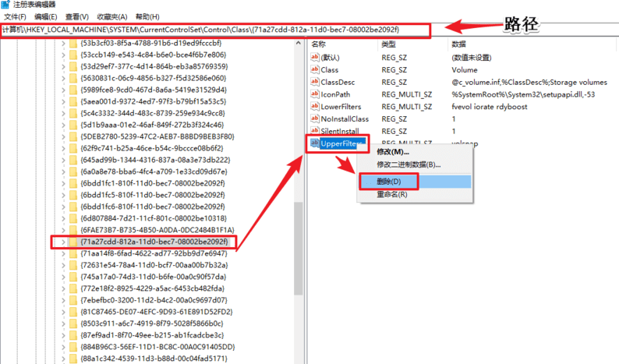Select the {8503c911-a6c7-4919-8f79-5028f5866b0c} key
Image resolution: width=619 pixels, height=364 pixels.
click(x=152, y=323)
